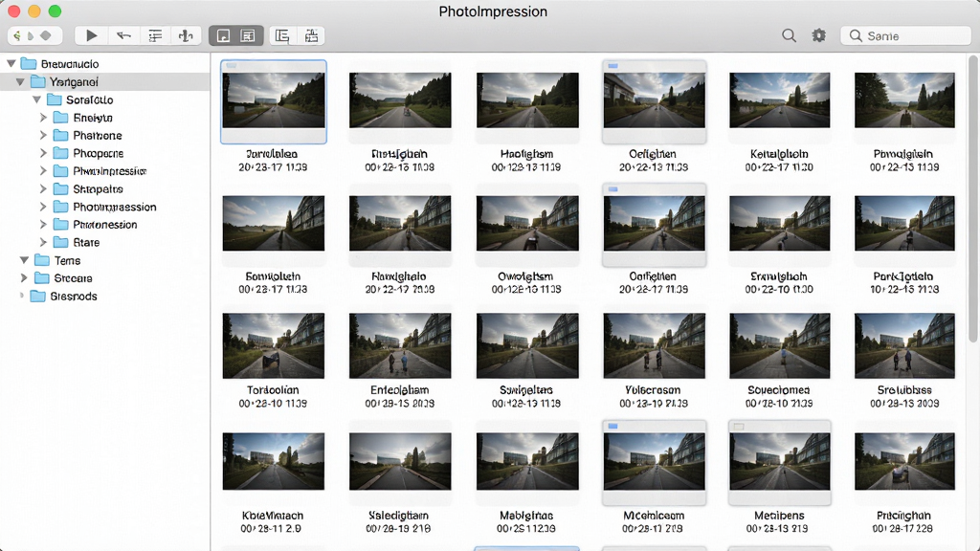The width and height of the screenshot is (980, 551).
Task: Select the Sovecicmea photo thumbnail
Action: click(x=779, y=345)
